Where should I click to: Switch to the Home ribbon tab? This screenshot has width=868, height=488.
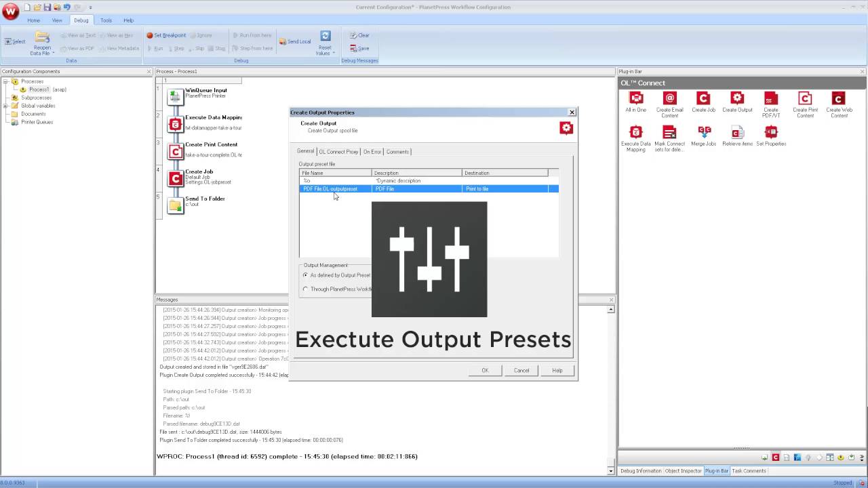click(x=33, y=20)
